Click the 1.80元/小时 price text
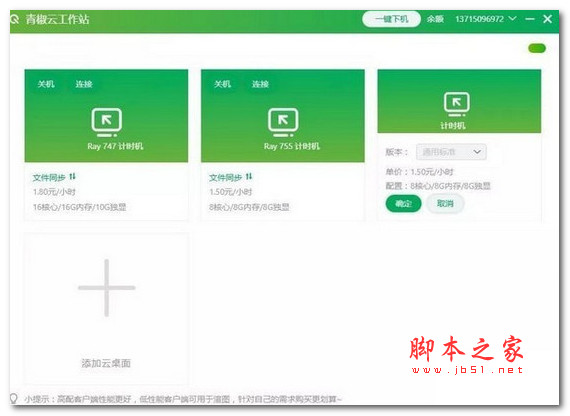The height and width of the screenshot is (416, 570). click(54, 192)
